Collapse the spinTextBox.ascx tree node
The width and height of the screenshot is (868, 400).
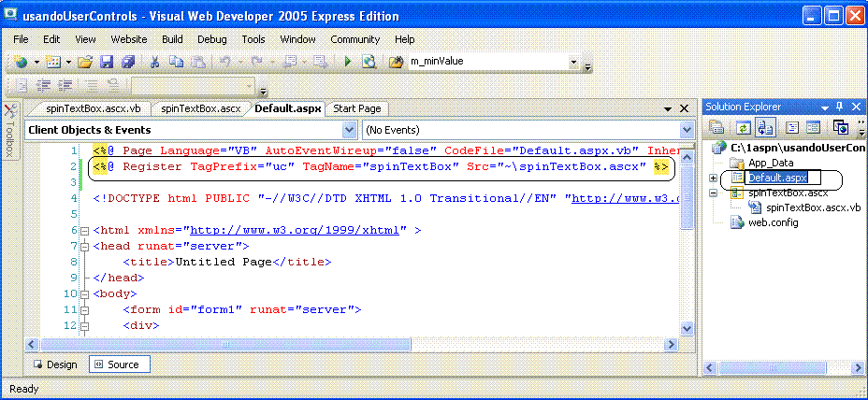coord(713,193)
